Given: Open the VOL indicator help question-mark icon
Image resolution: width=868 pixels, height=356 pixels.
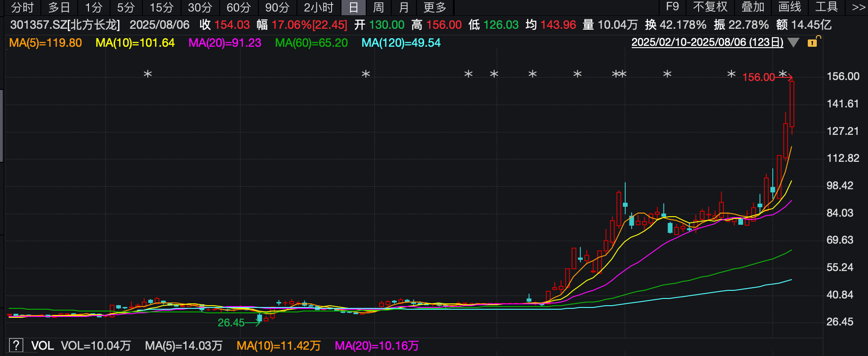Looking at the screenshot, I should pyautogui.click(x=16, y=345).
